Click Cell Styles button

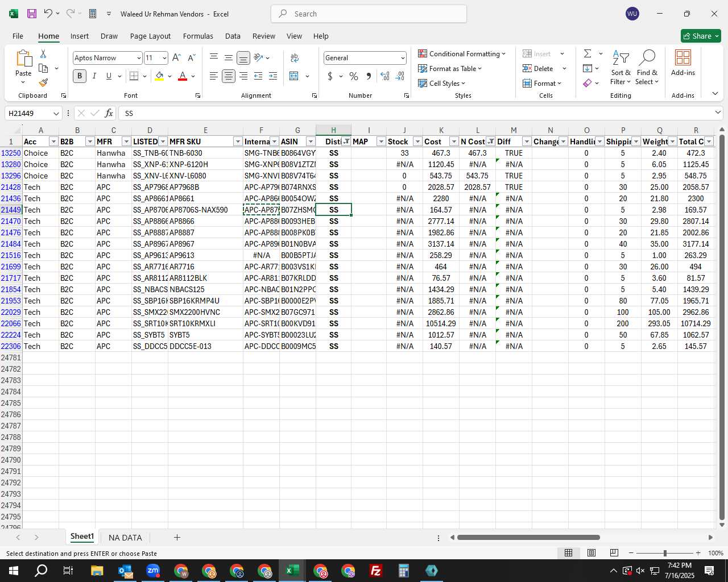pyautogui.click(x=442, y=83)
